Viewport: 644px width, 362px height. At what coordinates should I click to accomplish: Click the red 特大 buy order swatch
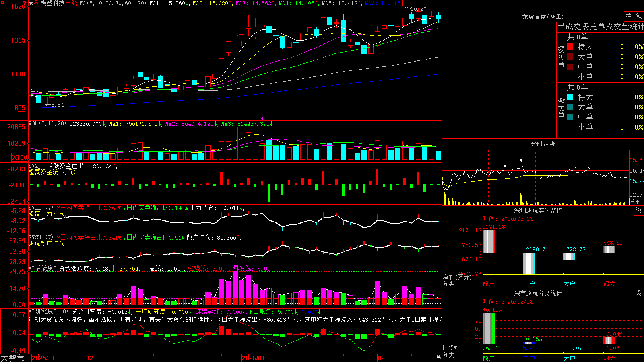tap(570, 47)
